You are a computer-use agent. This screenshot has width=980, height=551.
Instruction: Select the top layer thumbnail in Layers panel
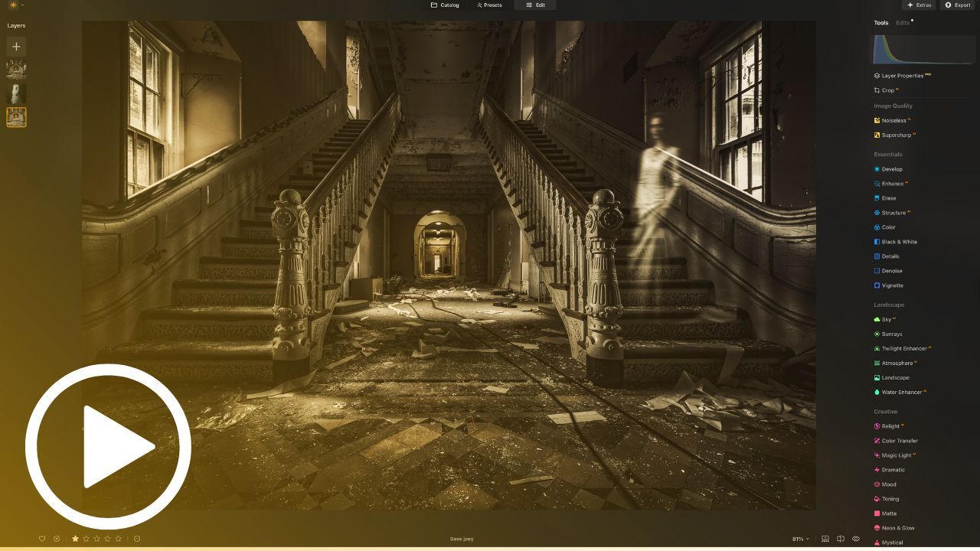click(x=16, y=69)
